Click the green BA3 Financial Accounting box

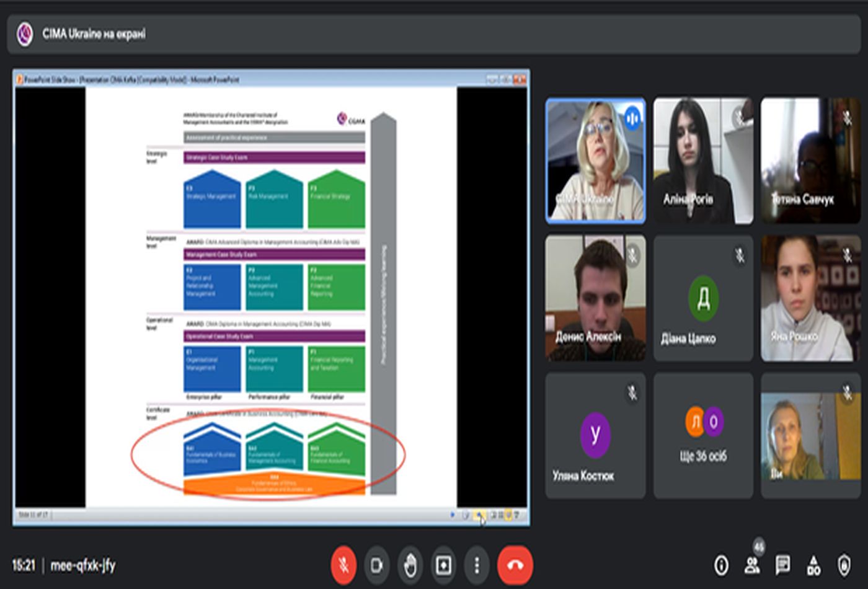coord(337,449)
